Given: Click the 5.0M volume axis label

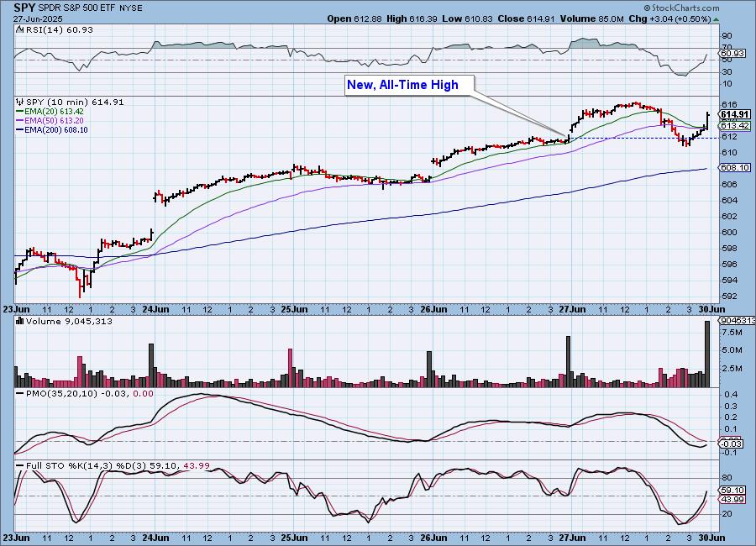Looking at the screenshot, I should coord(732,350).
